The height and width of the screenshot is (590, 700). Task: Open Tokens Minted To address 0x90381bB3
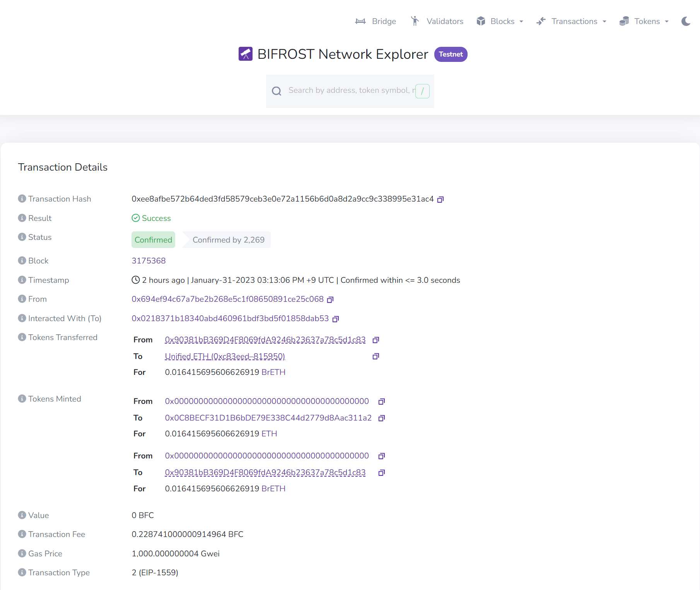pos(265,472)
